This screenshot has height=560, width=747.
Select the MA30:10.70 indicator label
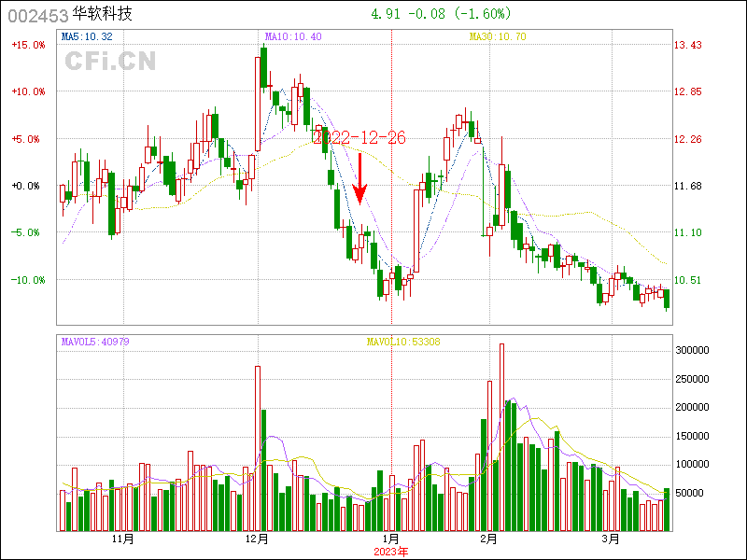(x=498, y=36)
